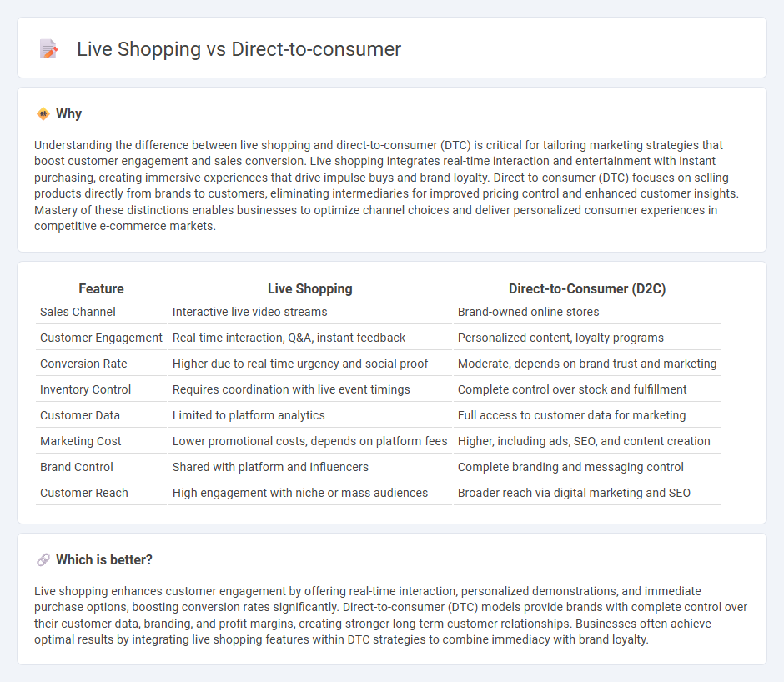The image size is (784, 682).
Task: Select the Customer Reach row label
Action: click(x=84, y=493)
